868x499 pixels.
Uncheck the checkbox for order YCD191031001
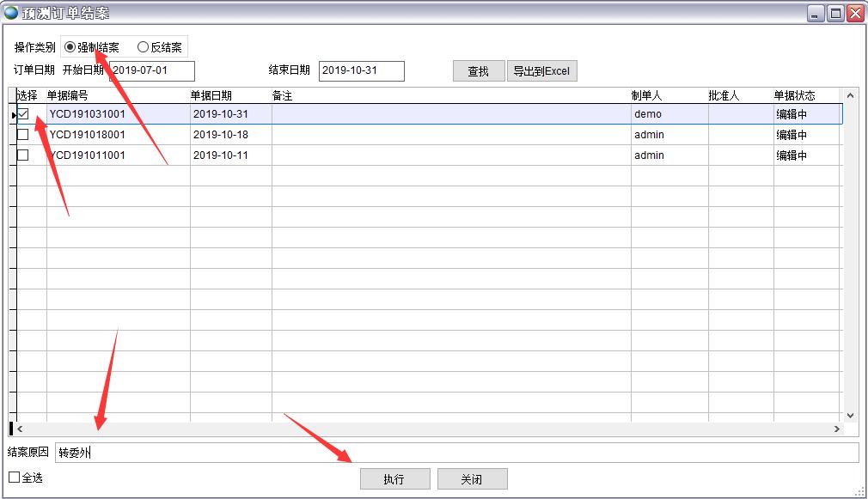tap(23, 113)
